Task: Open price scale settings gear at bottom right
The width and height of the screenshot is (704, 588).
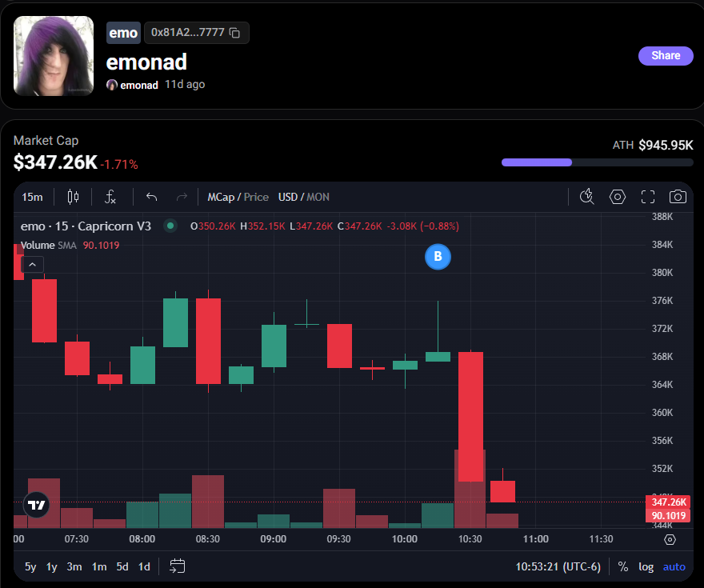Action: coord(670,539)
